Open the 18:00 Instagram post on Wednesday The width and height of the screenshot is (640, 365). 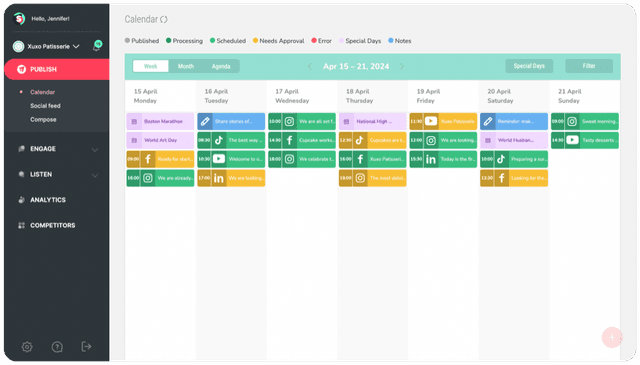pos(302,159)
